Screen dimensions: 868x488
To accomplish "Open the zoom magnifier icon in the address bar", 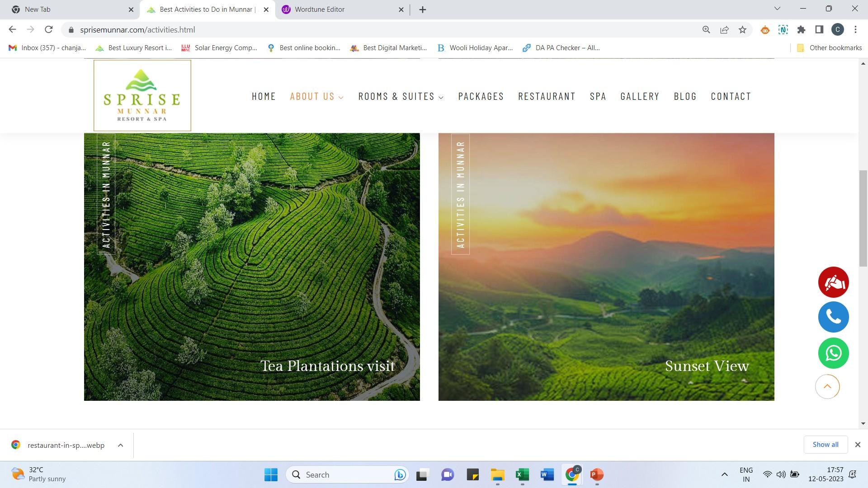I will pos(706,30).
